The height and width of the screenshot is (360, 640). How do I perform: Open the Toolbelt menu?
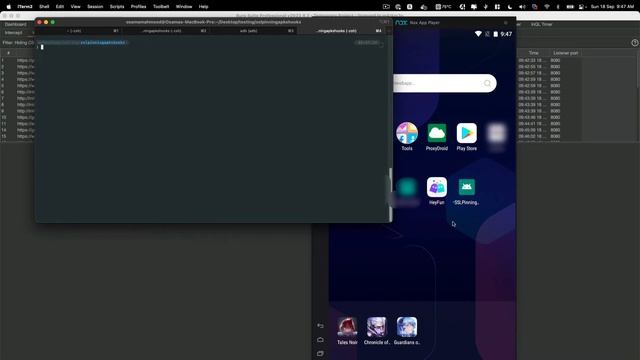click(161, 7)
